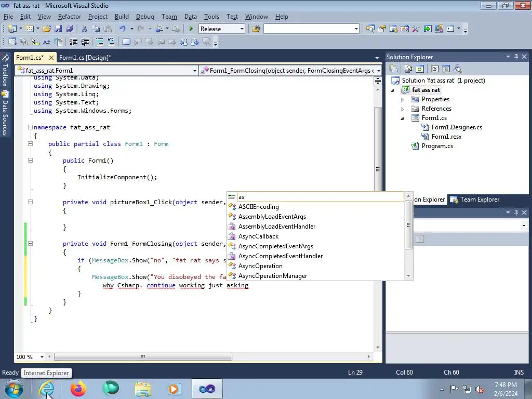Click Display Object Member List icon
Viewport: 532px width, 399px height.
(12, 42)
